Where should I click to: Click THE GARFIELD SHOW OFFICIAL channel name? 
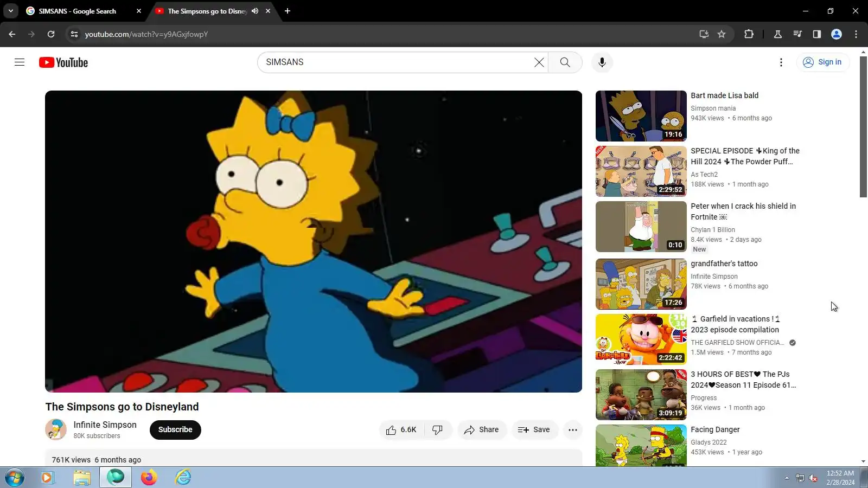point(737,343)
